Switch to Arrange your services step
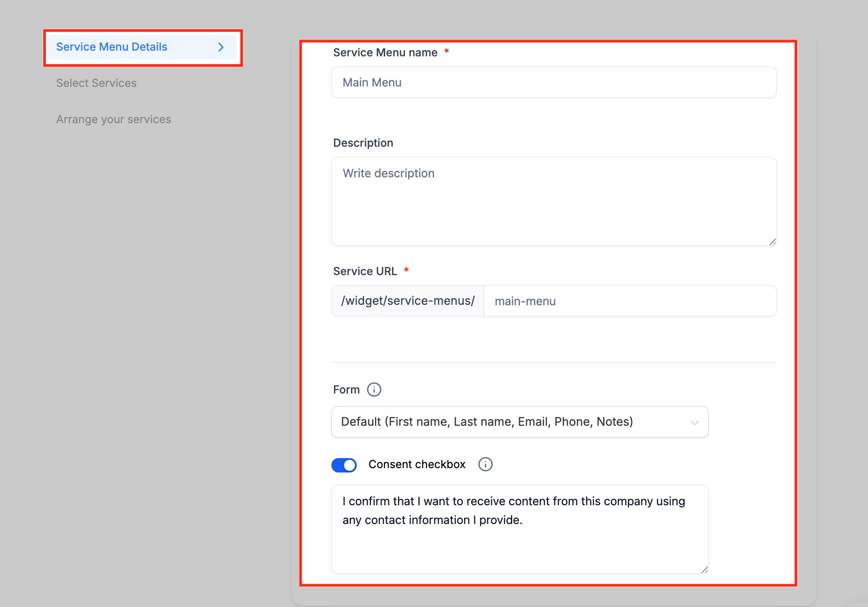Image resolution: width=868 pixels, height=607 pixels. (114, 119)
